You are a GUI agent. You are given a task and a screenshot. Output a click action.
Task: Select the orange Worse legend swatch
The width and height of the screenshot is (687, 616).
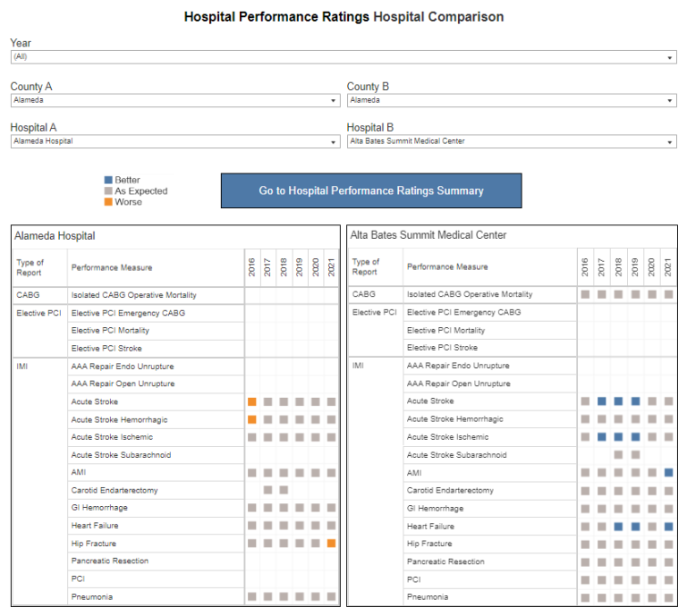[x=108, y=202]
